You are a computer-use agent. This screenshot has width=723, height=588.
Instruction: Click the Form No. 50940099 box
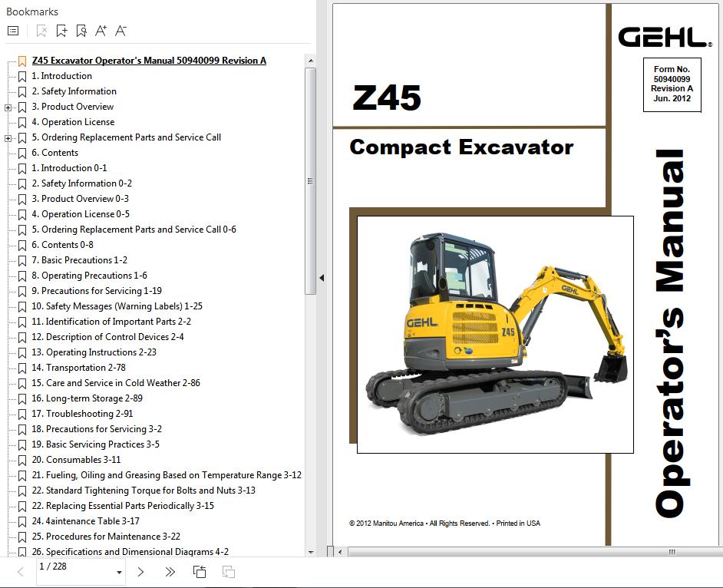click(672, 84)
